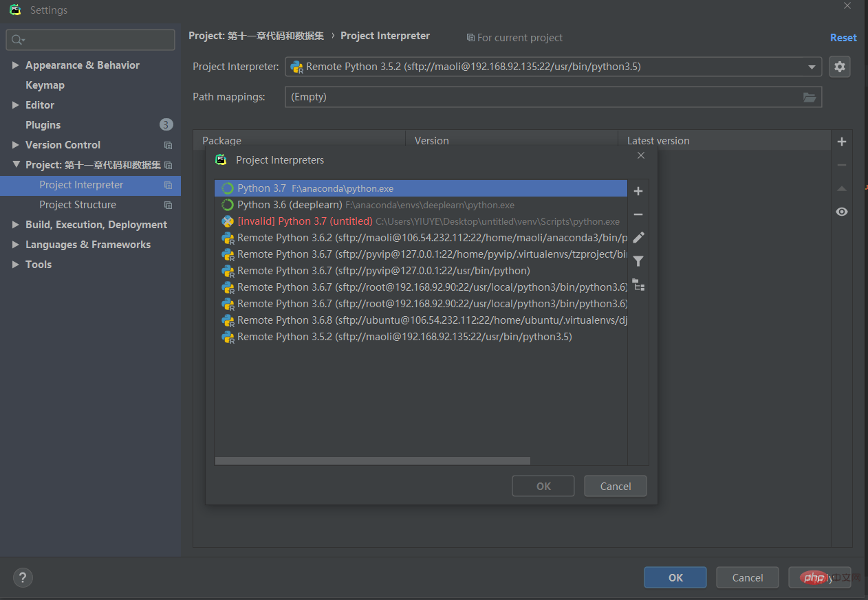Toggle show early releases eye icon
868x600 pixels.
(x=842, y=212)
